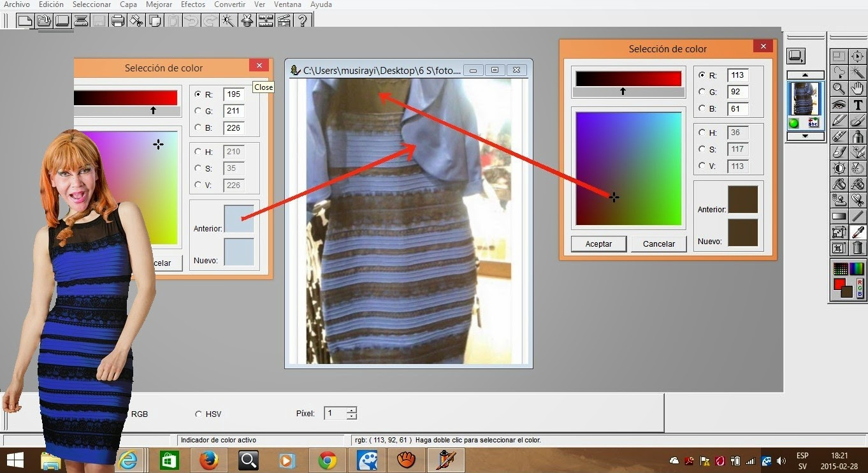Click the trash can tool icon

pos(858,248)
